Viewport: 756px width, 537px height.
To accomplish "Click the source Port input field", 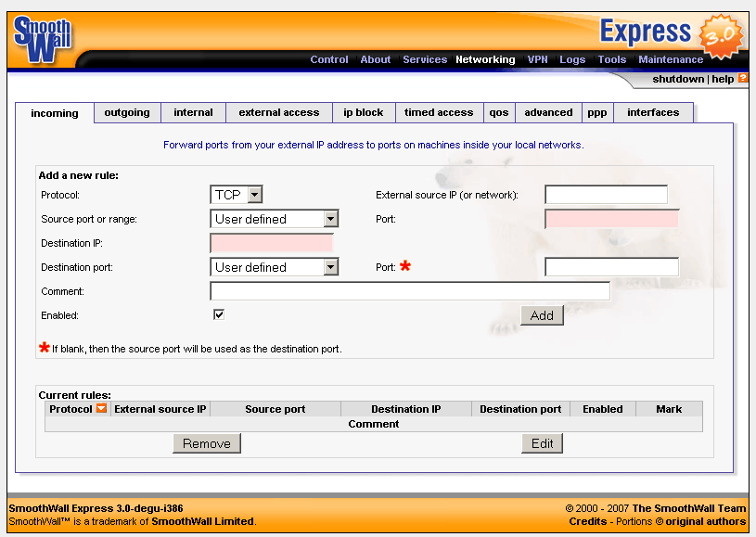I will pos(612,219).
